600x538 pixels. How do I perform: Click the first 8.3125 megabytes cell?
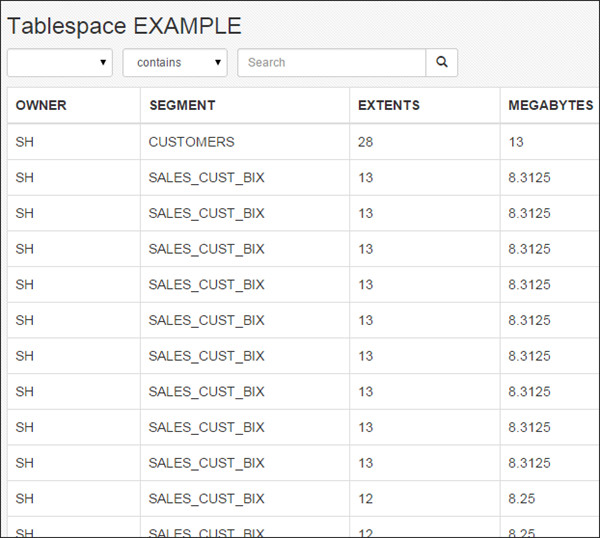[x=529, y=178]
